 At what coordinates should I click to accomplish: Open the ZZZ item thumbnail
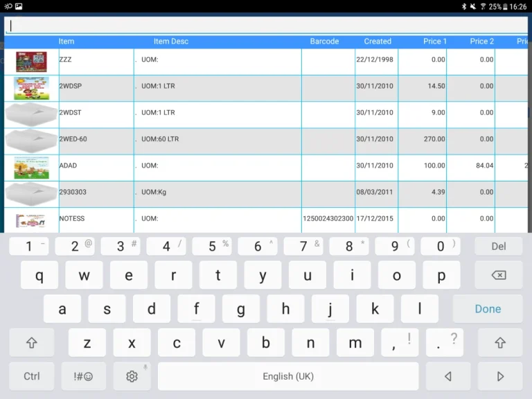click(31, 62)
